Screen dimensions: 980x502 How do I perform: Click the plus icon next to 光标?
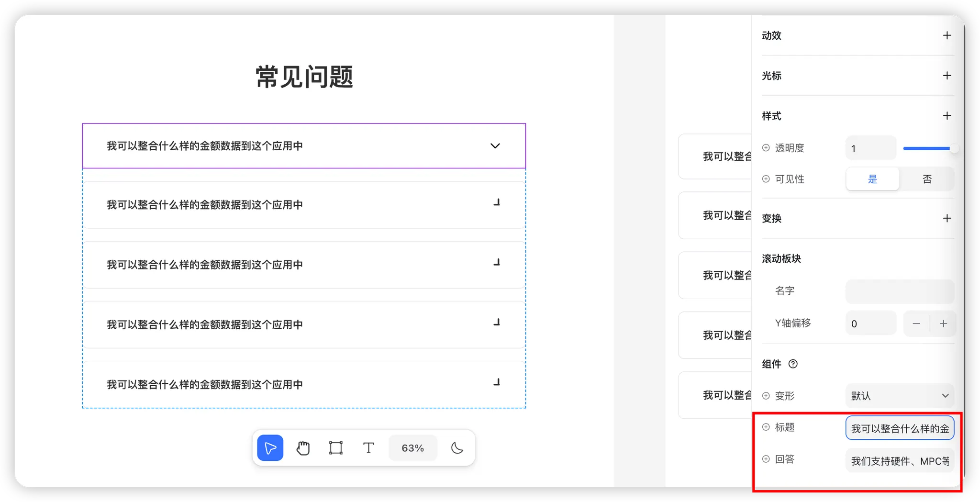(x=947, y=76)
